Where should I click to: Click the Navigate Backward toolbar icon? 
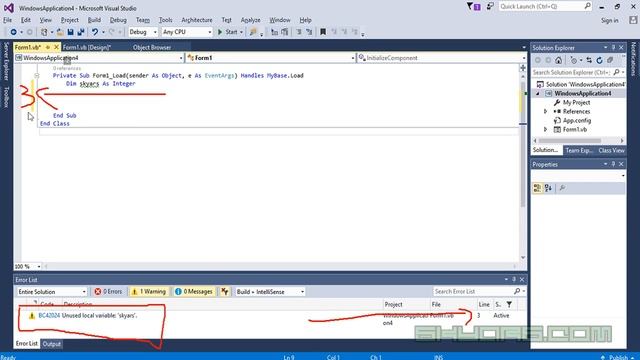tap(13, 32)
